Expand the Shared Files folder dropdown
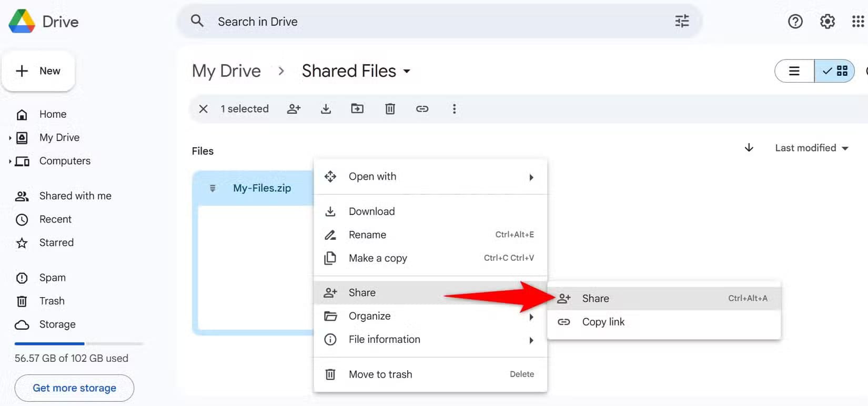 pos(407,72)
